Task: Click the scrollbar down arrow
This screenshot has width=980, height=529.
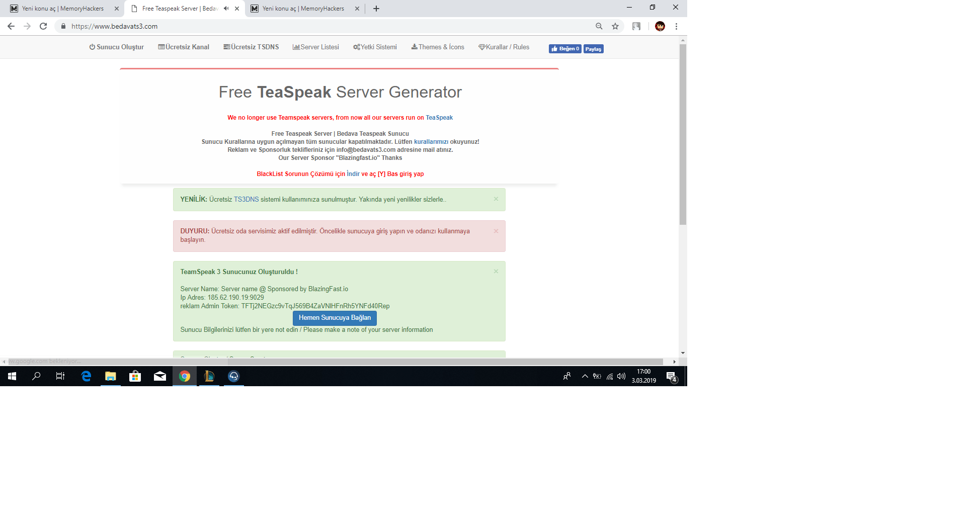Action: click(x=683, y=353)
